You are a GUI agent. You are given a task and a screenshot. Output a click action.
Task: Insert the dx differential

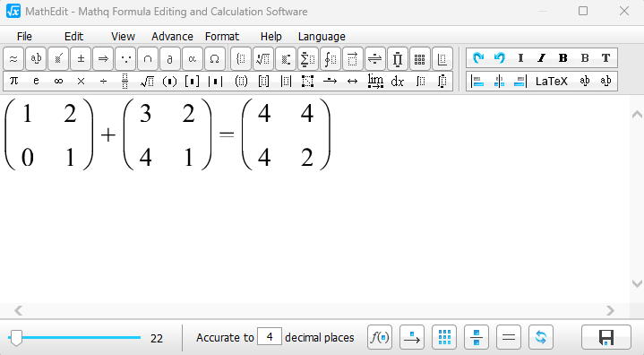(397, 81)
